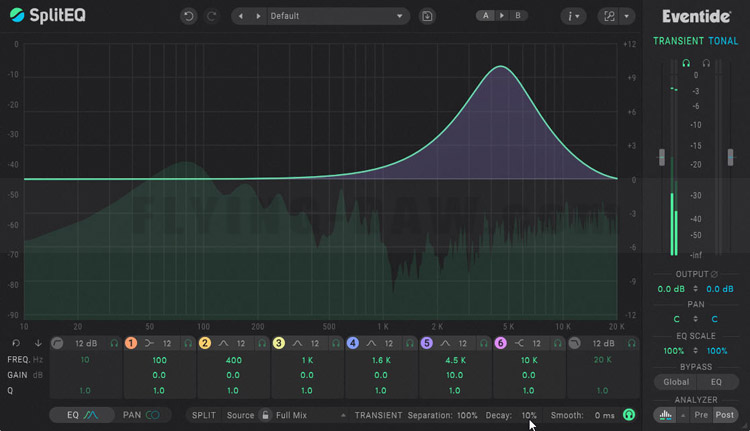Change band 4 peak filter shape
The height and width of the screenshot is (431, 750).
371,343
